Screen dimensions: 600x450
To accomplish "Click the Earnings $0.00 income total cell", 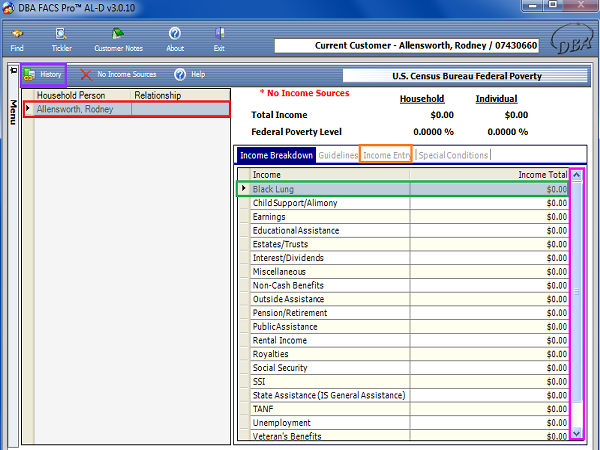I will pos(489,217).
